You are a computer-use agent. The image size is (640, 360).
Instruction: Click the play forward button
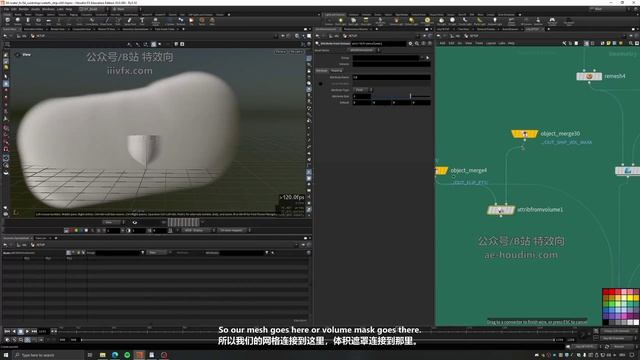click(27, 331)
